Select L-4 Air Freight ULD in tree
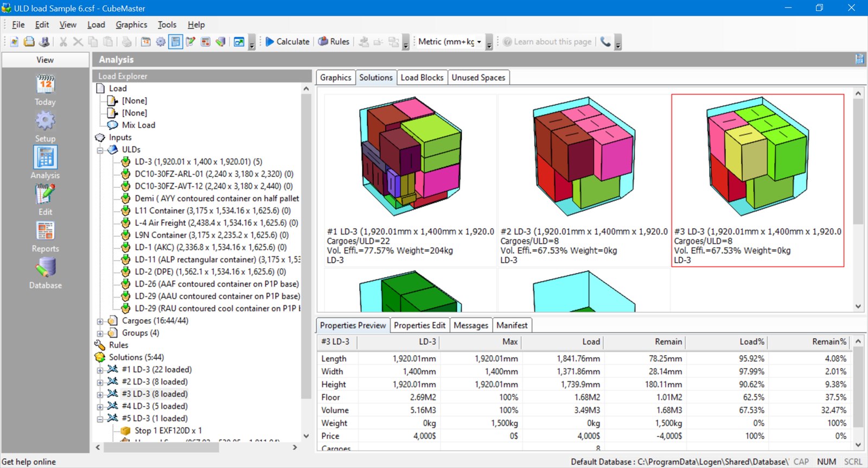Screen dimensions: 868x468 (216, 223)
